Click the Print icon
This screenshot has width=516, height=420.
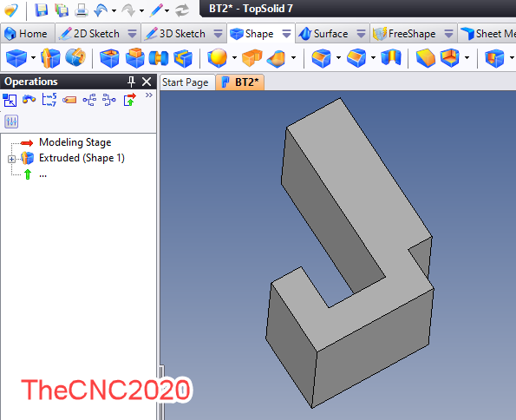(x=81, y=10)
